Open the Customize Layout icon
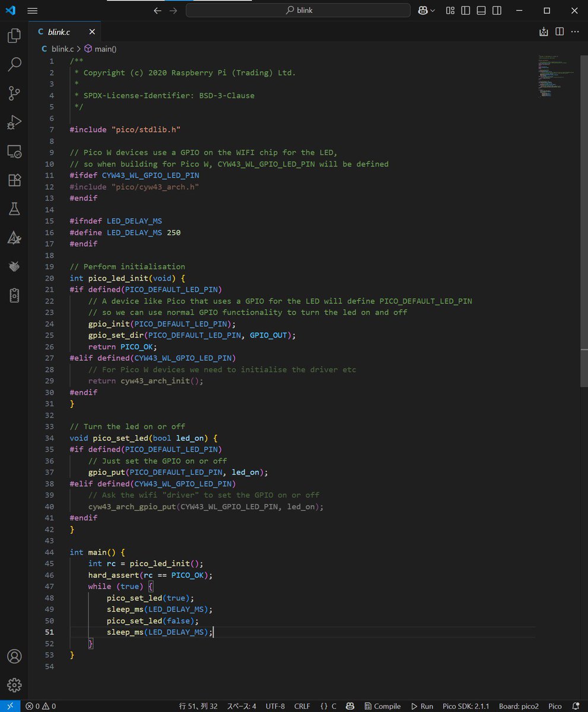This screenshot has height=712, width=588. coord(450,11)
